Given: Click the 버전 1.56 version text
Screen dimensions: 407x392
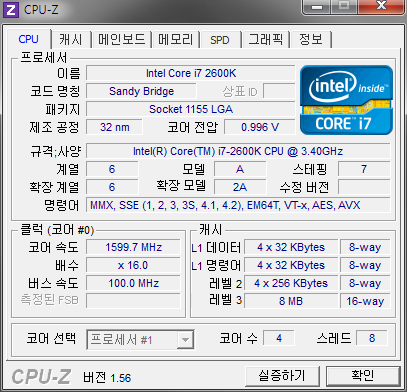Looking at the screenshot, I should click(107, 378).
